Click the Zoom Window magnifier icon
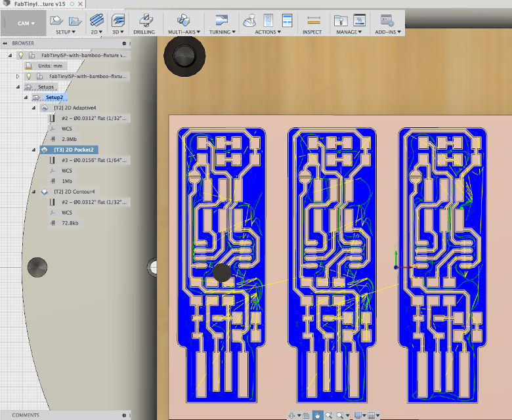Viewport: 512px width, 420px height. 328,415
